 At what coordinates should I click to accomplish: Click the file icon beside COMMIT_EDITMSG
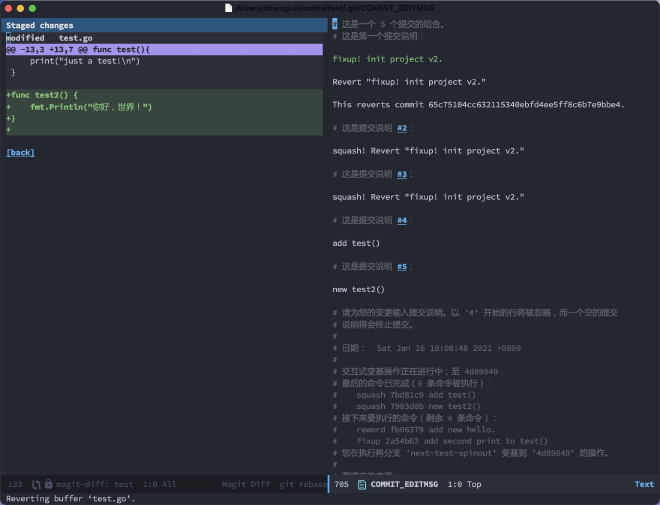pos(362,484)
